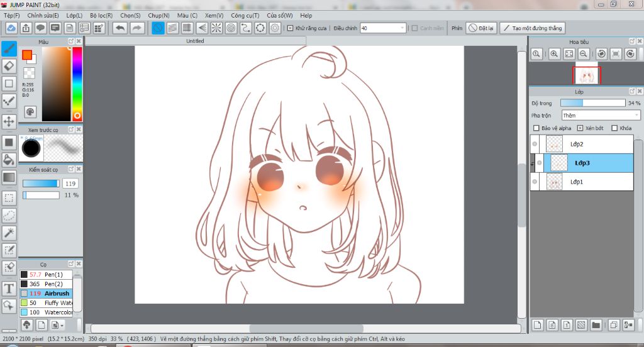Toggle visibility of layer Lớp3
Image resolution: width=644 pixels, height=347 pixels.
[x=539, y=163]
